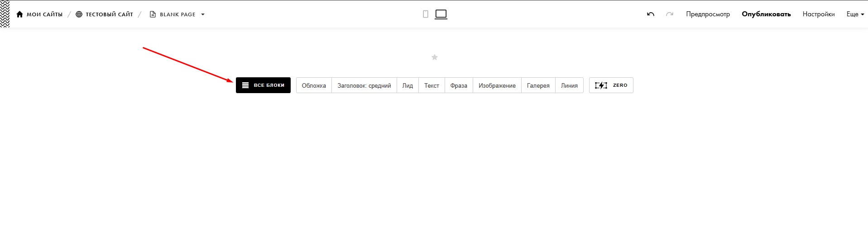This screenshot has width=868, height=226.
Task: Add a Галерея block
Action: click(538, 85)
